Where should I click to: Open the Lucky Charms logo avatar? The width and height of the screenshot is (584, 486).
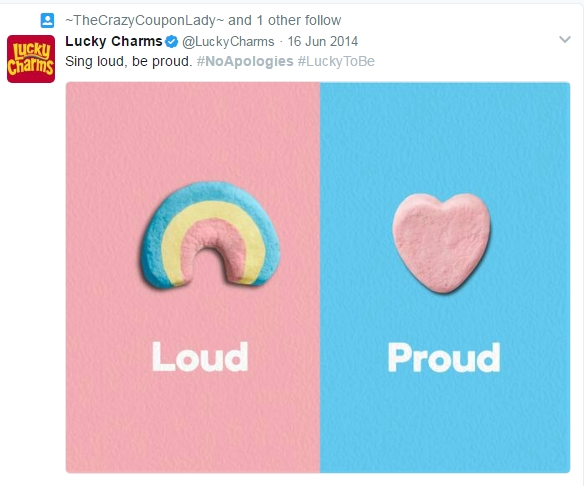[31, 59]
